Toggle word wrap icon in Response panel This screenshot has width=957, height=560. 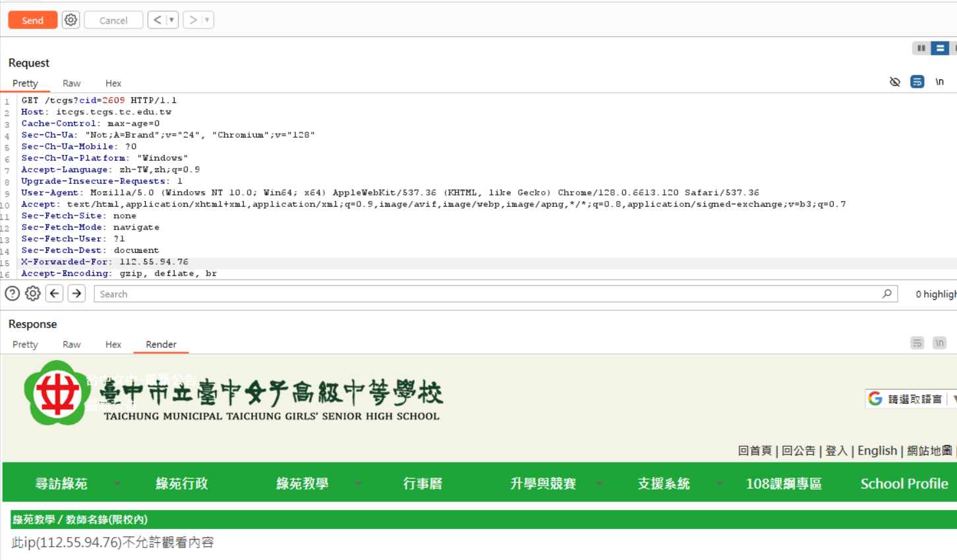pyautogui.click(x=917, y=343)
